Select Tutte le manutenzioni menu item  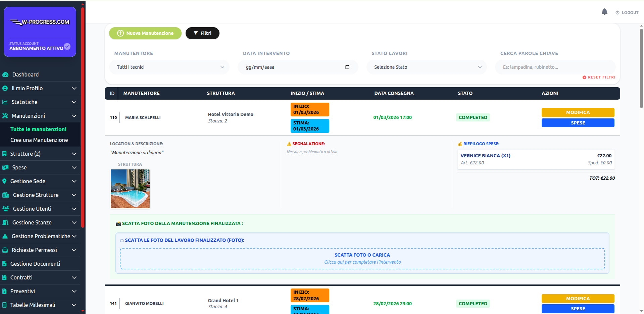[38, 129]
